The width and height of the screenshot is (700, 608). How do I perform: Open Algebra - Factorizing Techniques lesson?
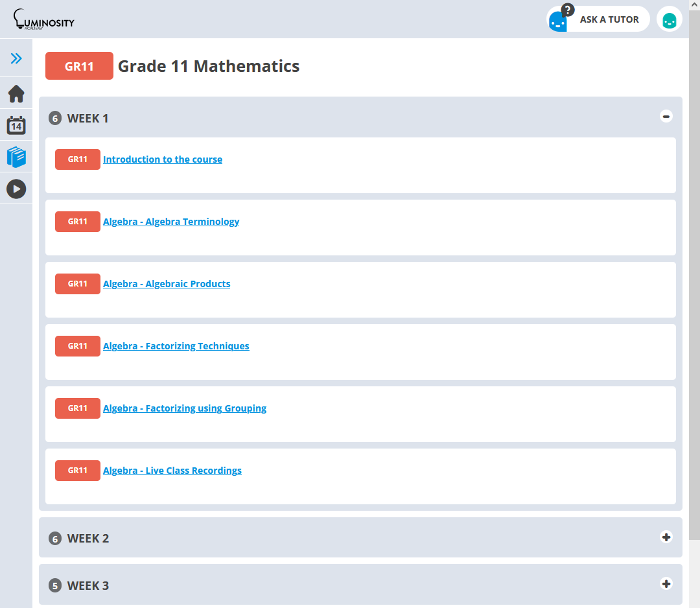(176, 346)
